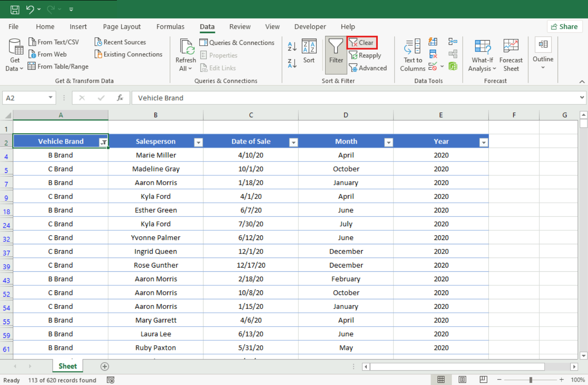Image resolution: width=588 pixels, height=385 pixels.
Task: Select the Sheet tab
Action: pos(68,366)
